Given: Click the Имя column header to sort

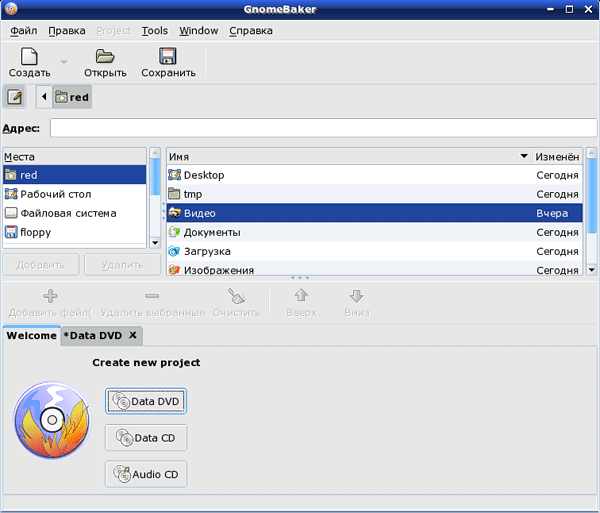Looking at the screenshot, I should pyautogui.click(x=349, y=157).
